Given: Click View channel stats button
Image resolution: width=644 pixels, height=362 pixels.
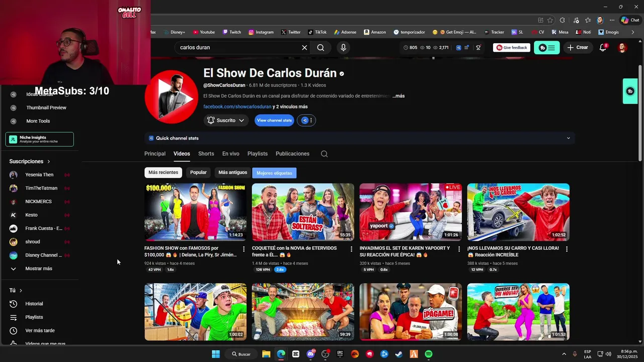Looking at the screenshot, I should (274, 120).
